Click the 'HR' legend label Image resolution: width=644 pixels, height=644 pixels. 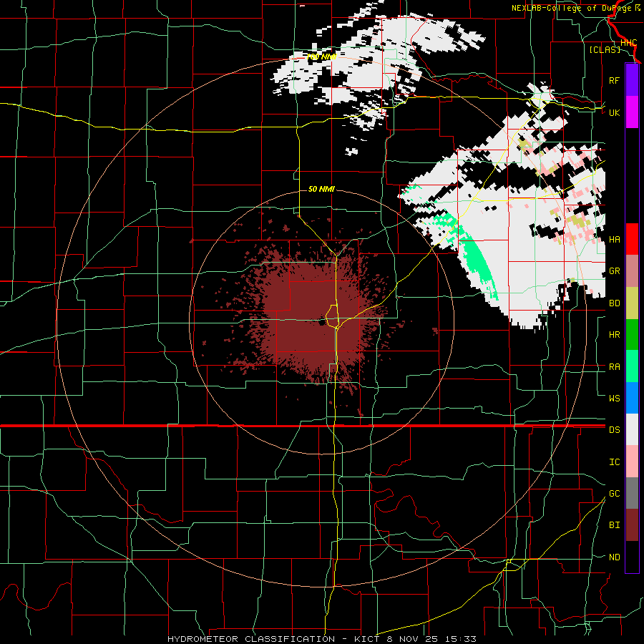(614, 335)
